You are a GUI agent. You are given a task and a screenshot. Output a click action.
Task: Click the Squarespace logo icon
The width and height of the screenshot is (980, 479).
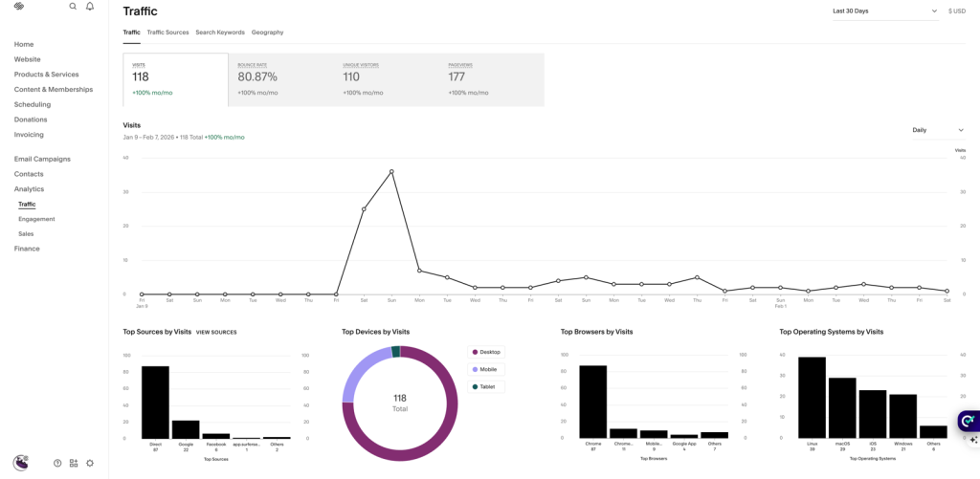(x=19, y=6)
